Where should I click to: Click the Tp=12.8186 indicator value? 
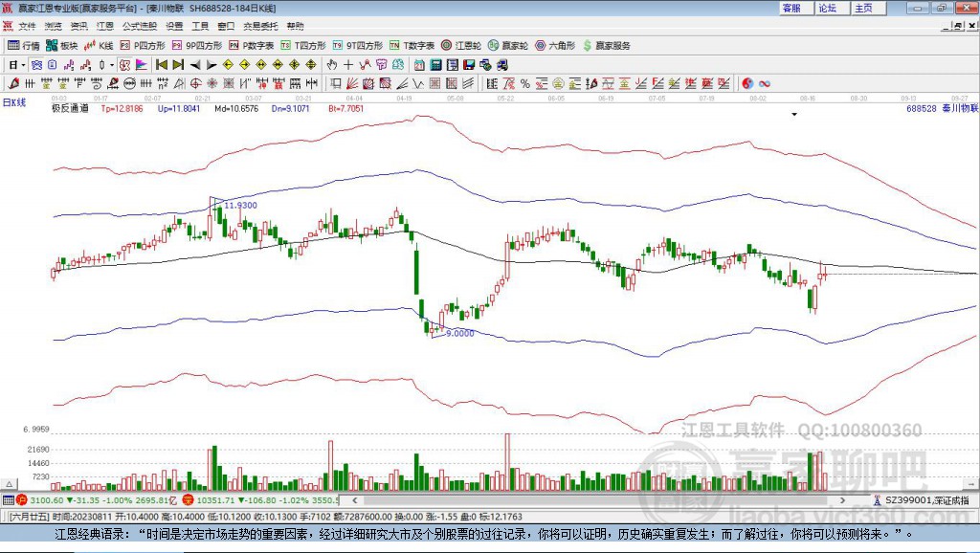pyautogui.click(x=122, y=108)
